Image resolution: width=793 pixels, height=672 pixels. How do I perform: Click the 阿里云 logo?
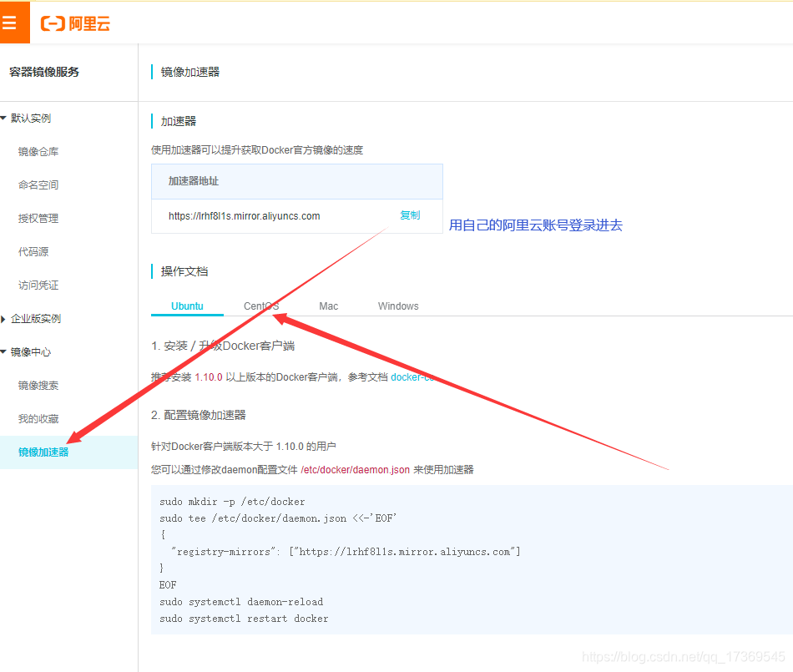pyautogui.click(x=75, y=23)
